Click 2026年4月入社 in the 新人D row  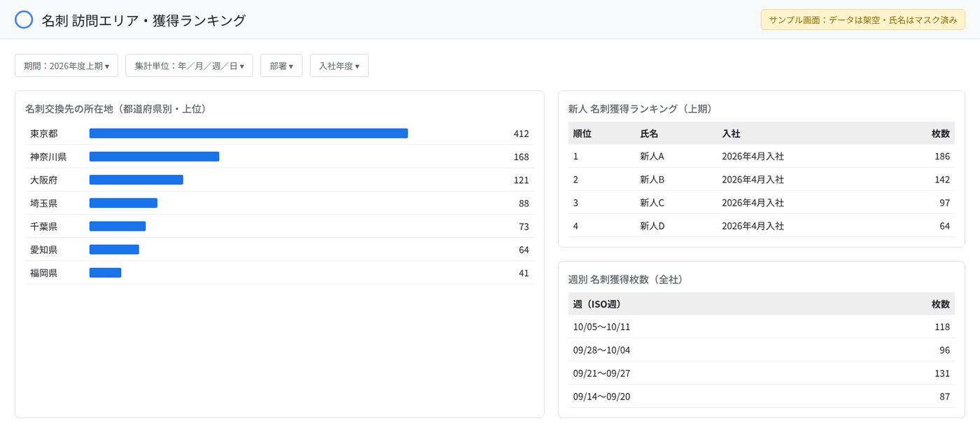[752, 226]
